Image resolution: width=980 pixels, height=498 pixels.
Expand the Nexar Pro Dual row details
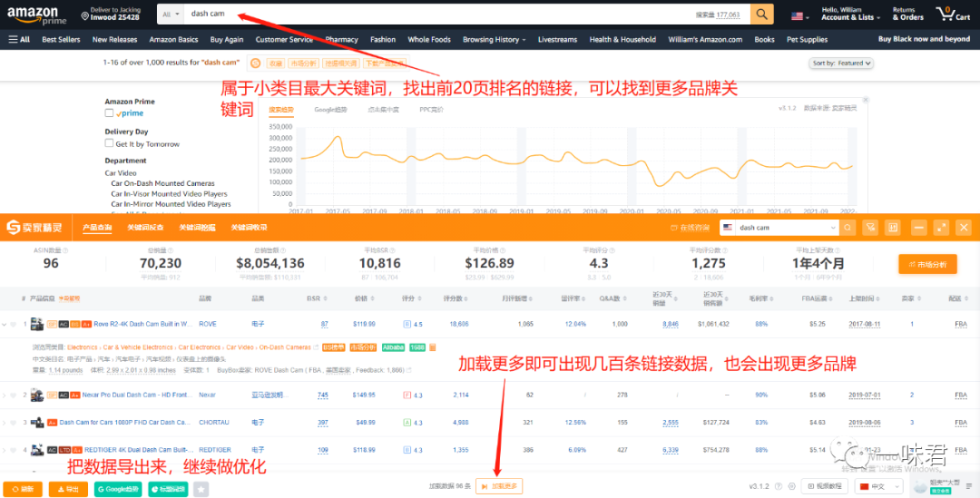pos(5,395)
